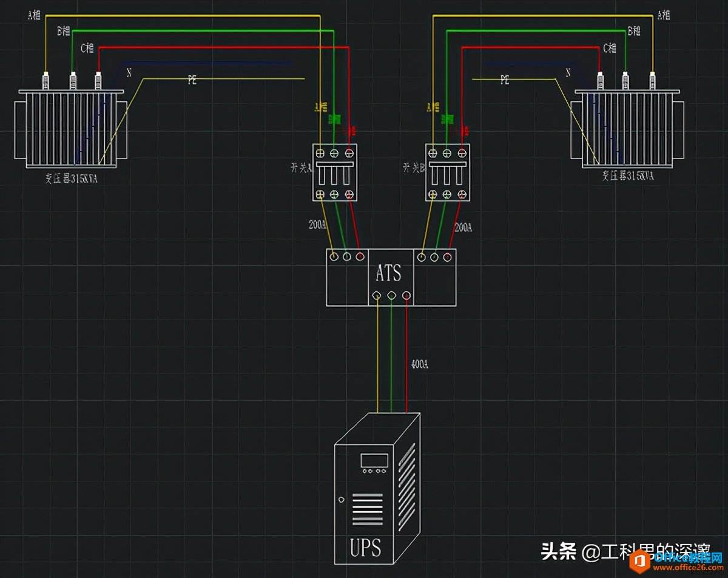
Task: Click switch B top red phase terminal
Action: [x=462, y=154]
